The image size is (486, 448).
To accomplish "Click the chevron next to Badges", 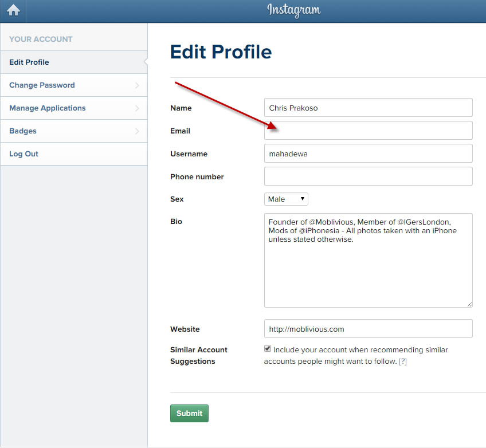I will (137, 131).
